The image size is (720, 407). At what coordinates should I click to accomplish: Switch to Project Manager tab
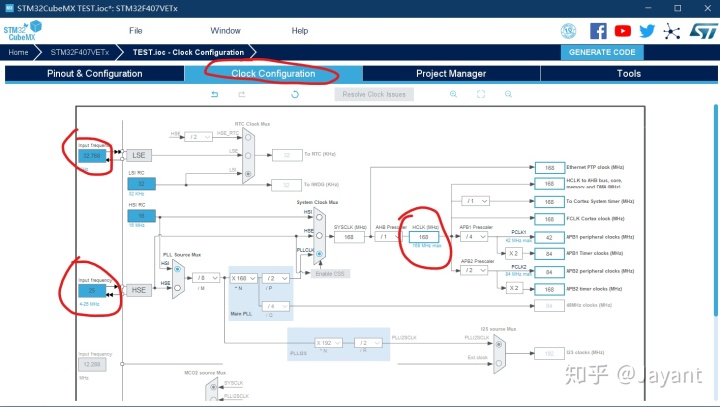(451, 73)
